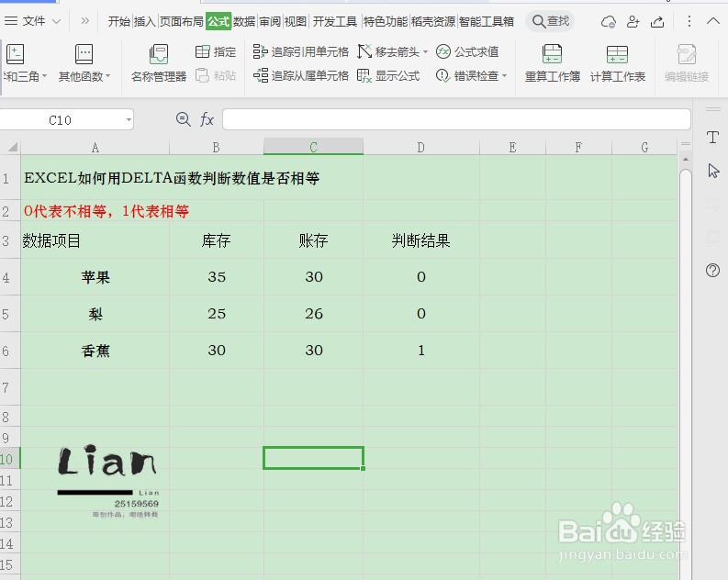728x580 pixels.
Task: Click the 查找 search button
Action: pos(550,21)
